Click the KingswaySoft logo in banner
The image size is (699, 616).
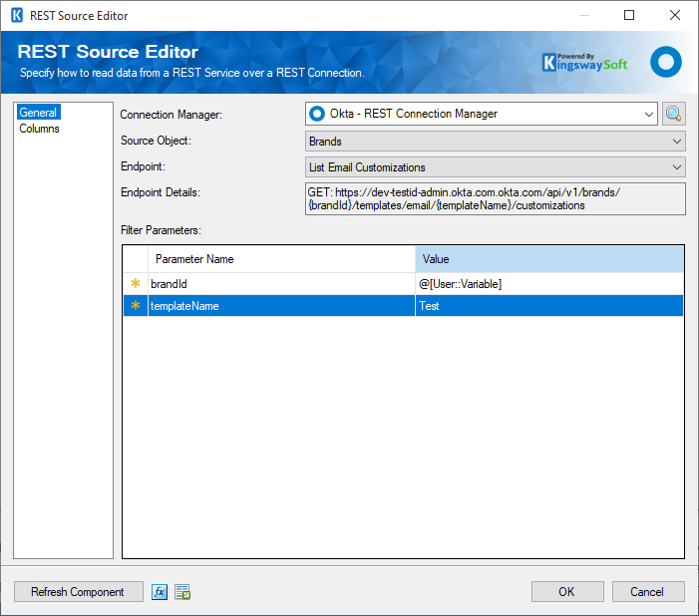click(584, 63)
